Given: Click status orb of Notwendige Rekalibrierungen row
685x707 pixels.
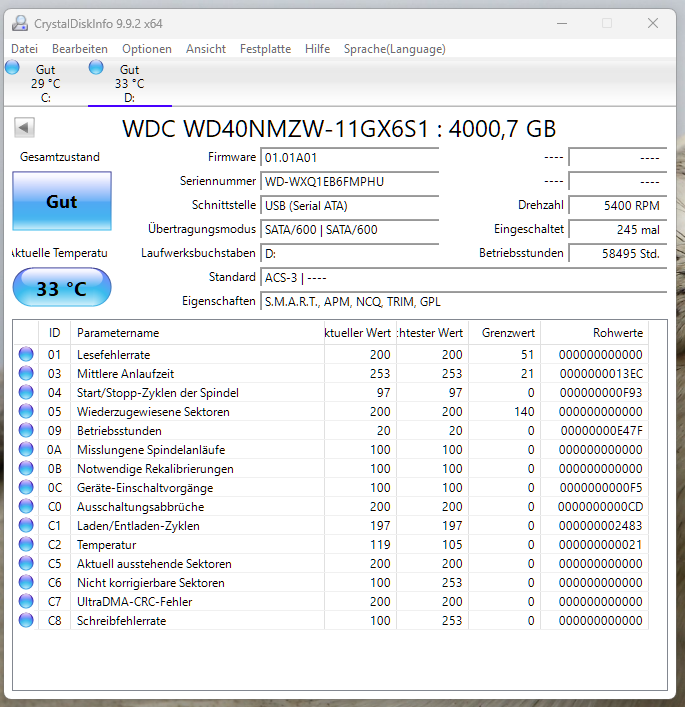Looking at the screenshot, I should [x=26, y=468].
